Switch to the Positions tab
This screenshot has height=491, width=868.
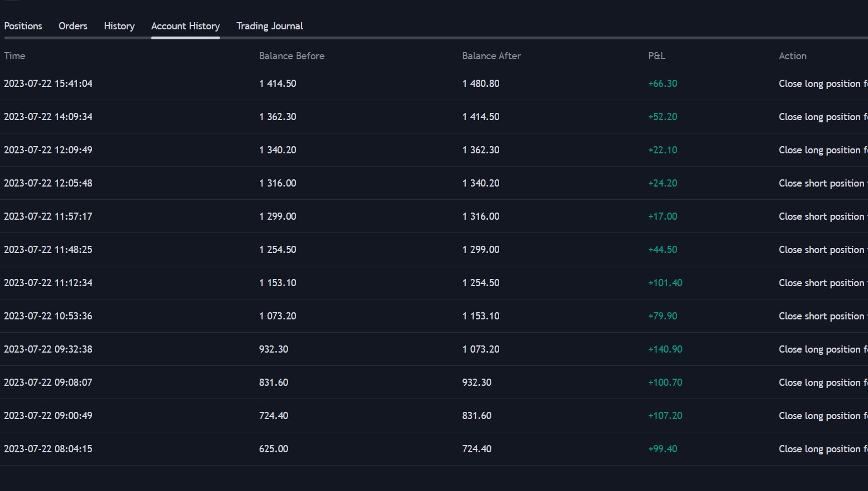click(x=23, y=26)
